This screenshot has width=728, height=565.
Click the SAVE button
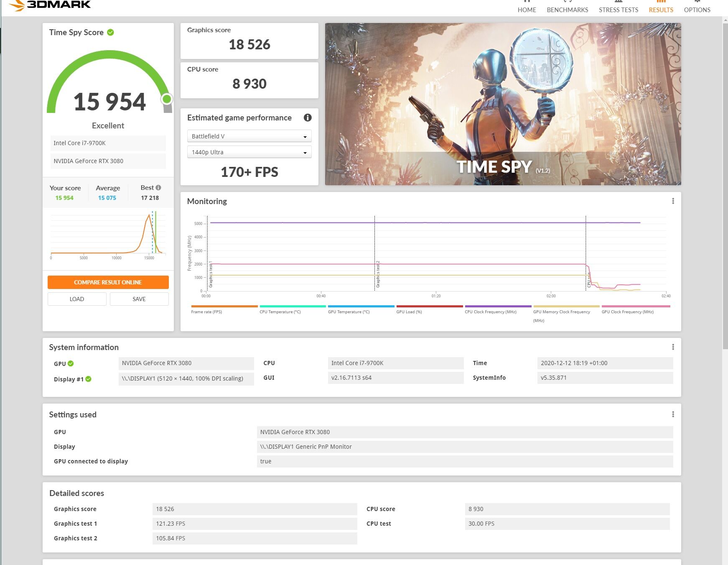[139, 299]
